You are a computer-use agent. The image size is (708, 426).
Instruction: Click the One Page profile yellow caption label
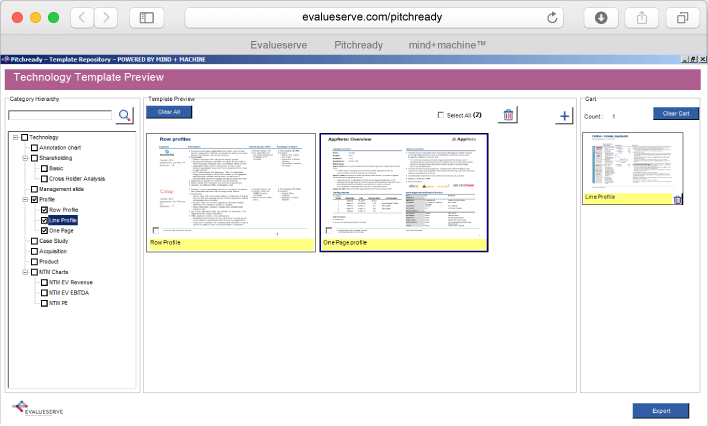pos(404,243)
